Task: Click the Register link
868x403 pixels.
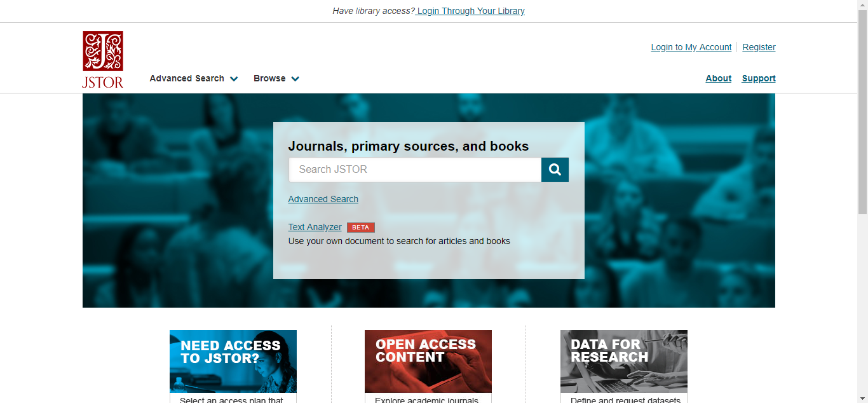Action: [x=759, y=47]
